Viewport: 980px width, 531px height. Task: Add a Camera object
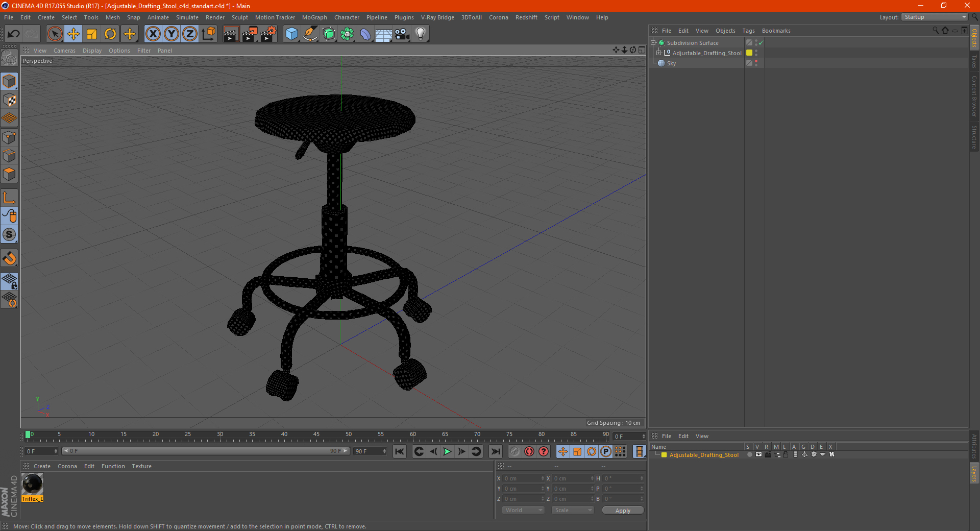402,34
